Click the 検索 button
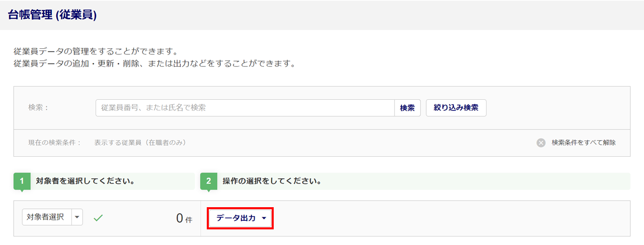Image resolution: width=644 pixels, height=245 pixels. pos(407,108)
